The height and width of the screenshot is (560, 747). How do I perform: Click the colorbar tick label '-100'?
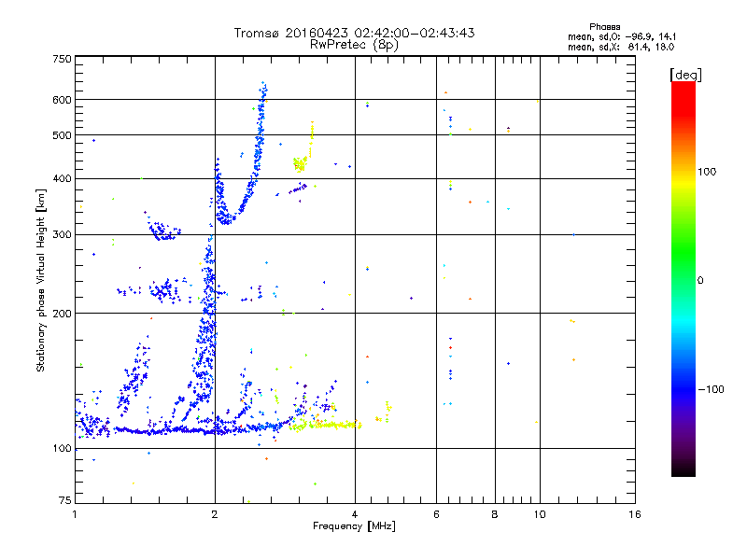pos(711,389)
